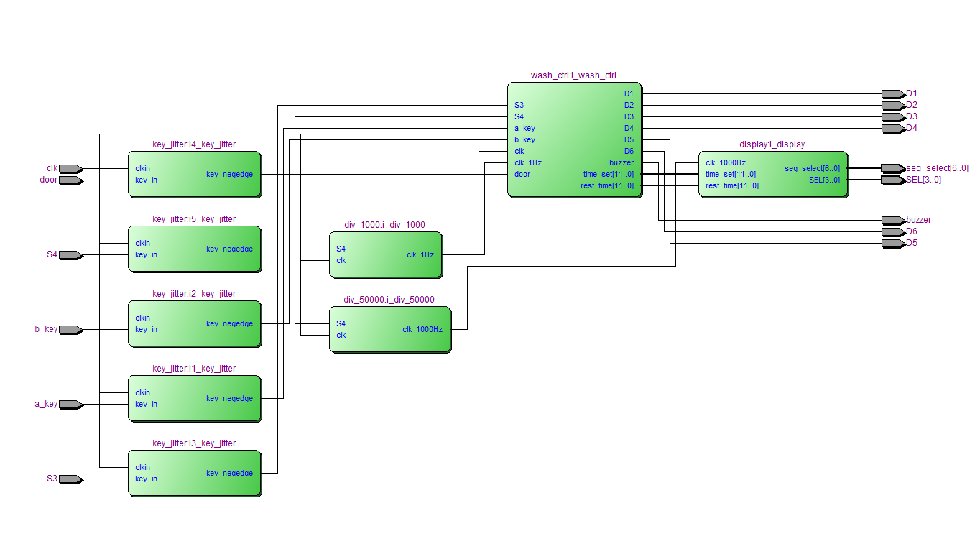Select the clk input pin symbol
Image resolution: width=980 pixels, height=544 pixels.
pos(71,169)
